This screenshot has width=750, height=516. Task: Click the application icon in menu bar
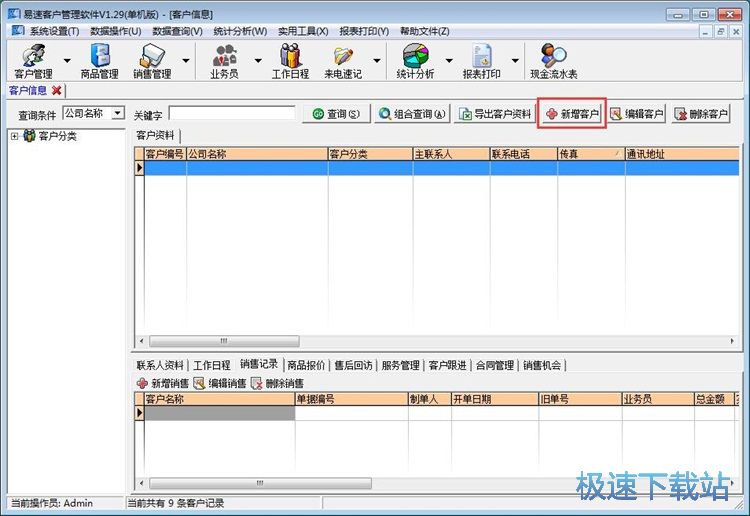coord(18,31)
